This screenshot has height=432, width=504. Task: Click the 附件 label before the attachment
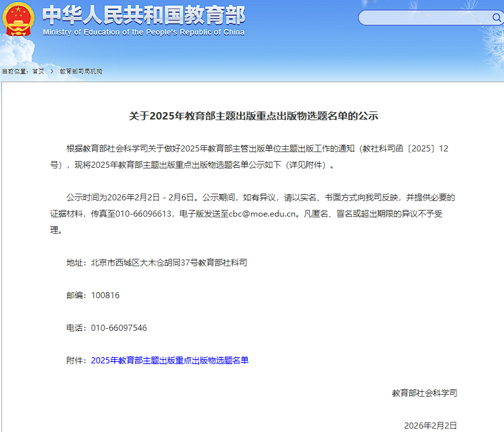(77, 360)
